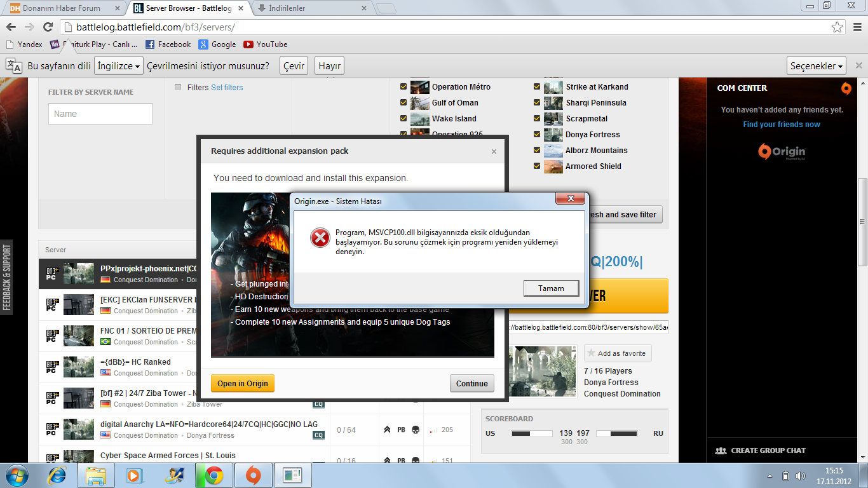This screenshot has height=488, width=868.
Task: Click Chrome forward arrow
Action: (29, 27)
